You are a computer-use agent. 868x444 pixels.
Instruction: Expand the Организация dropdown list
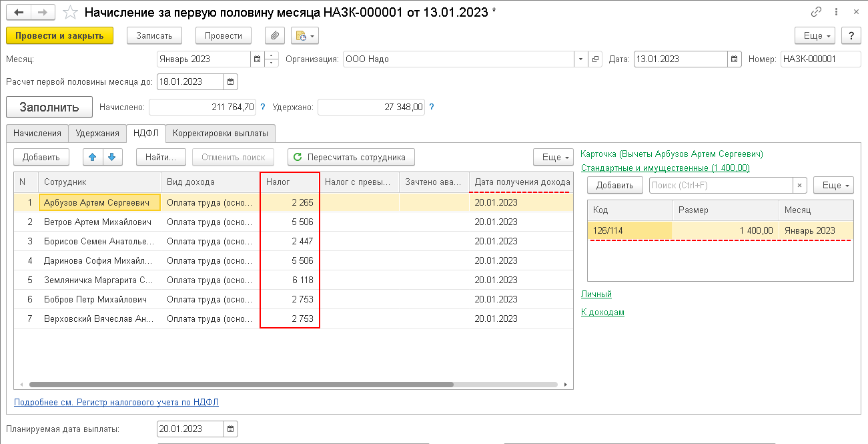(x=580, y=59)
